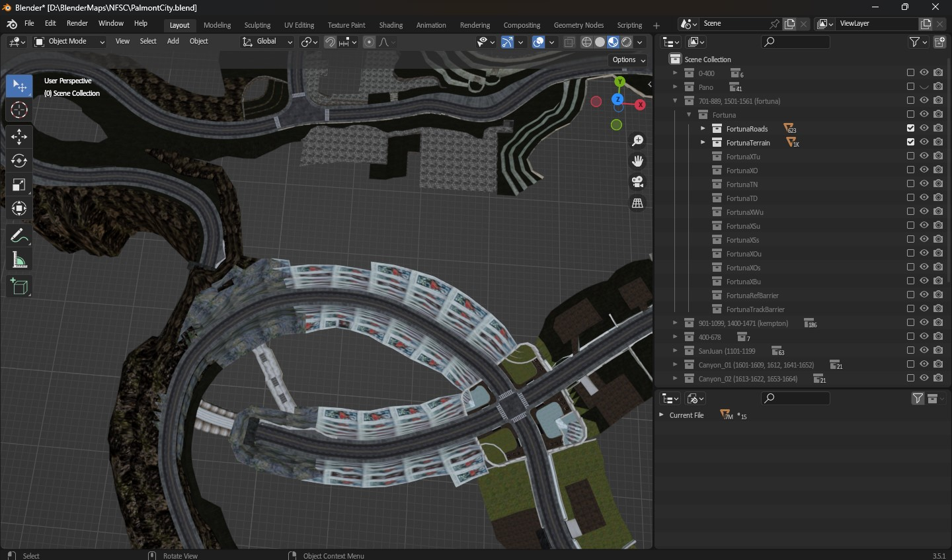Click the Pan view hand icon
The height and width of the screenshot is (560, 952).
637,161
